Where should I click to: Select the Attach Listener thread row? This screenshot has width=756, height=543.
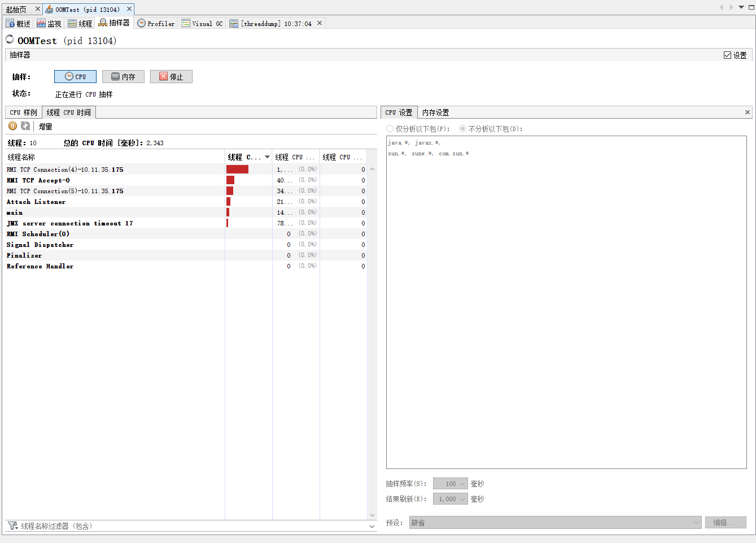tap(186, 202)
